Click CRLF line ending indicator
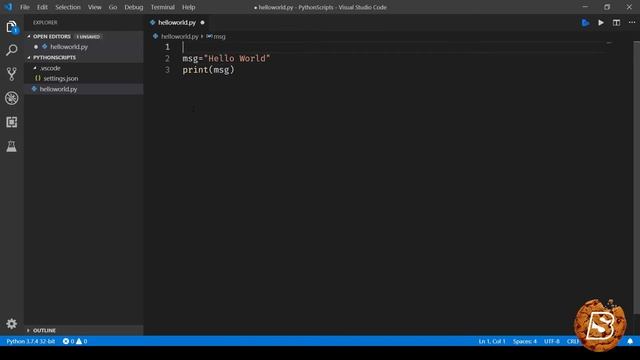Image resolution: width=640 pixels, height=360 pixels. pos(573,341)
